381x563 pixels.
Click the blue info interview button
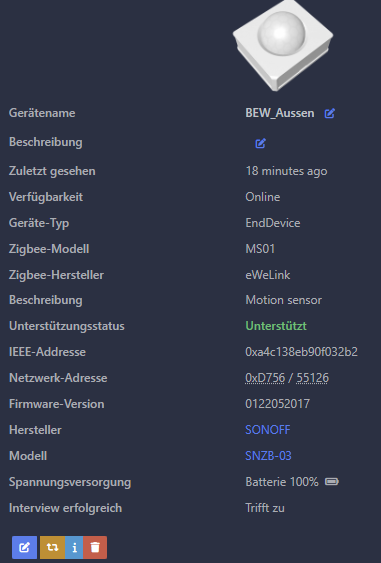(74, 547)
